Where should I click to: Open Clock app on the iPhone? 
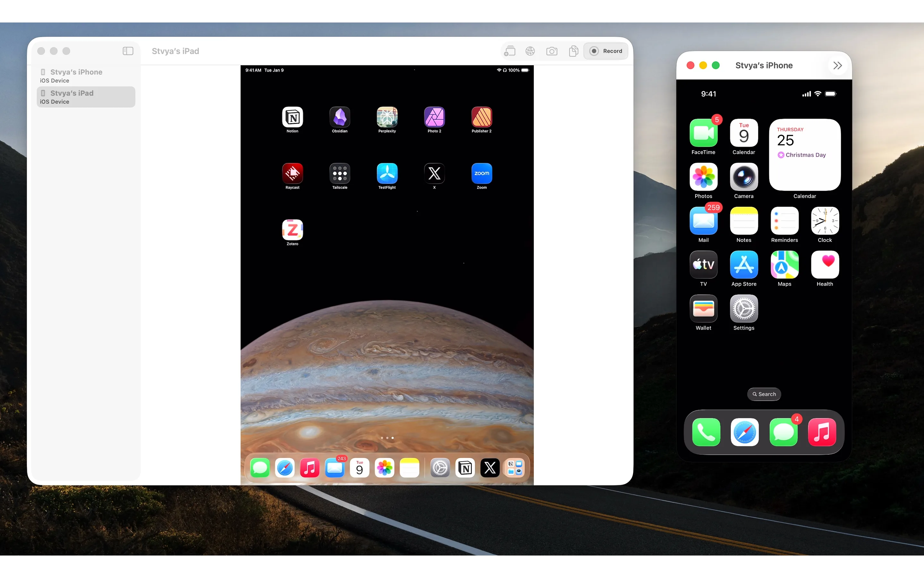[825, 221]
